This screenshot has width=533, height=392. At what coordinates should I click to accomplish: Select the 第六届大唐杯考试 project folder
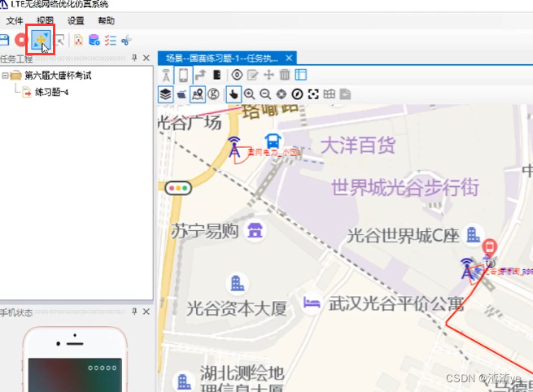pos(51,75)
